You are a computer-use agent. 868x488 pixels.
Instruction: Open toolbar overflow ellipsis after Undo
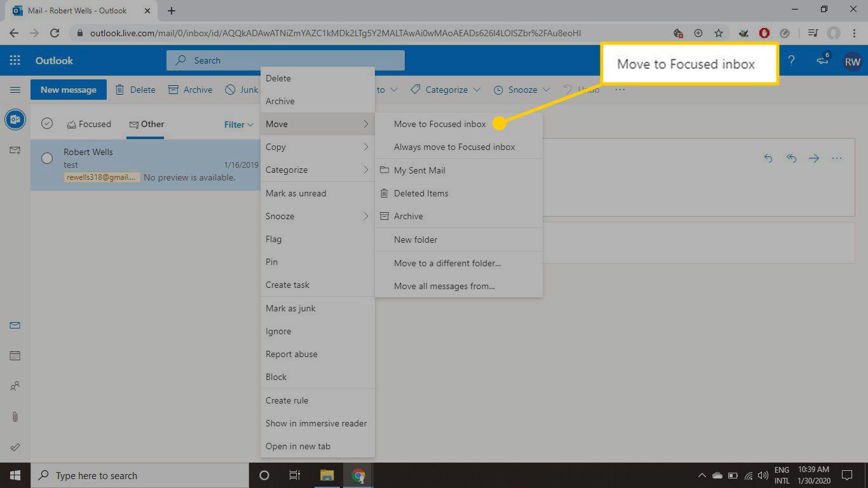[620, 90]
